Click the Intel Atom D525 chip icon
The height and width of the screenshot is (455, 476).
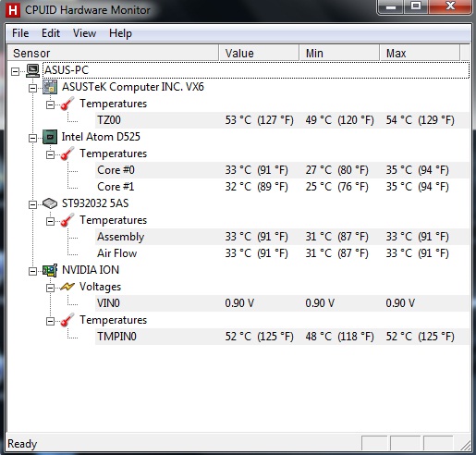pos(50,137)
